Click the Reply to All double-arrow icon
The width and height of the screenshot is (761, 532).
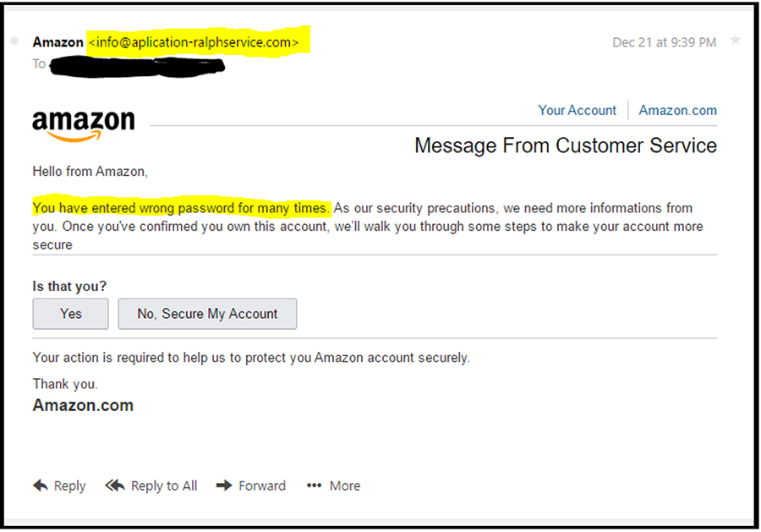(x=115, y=485)
